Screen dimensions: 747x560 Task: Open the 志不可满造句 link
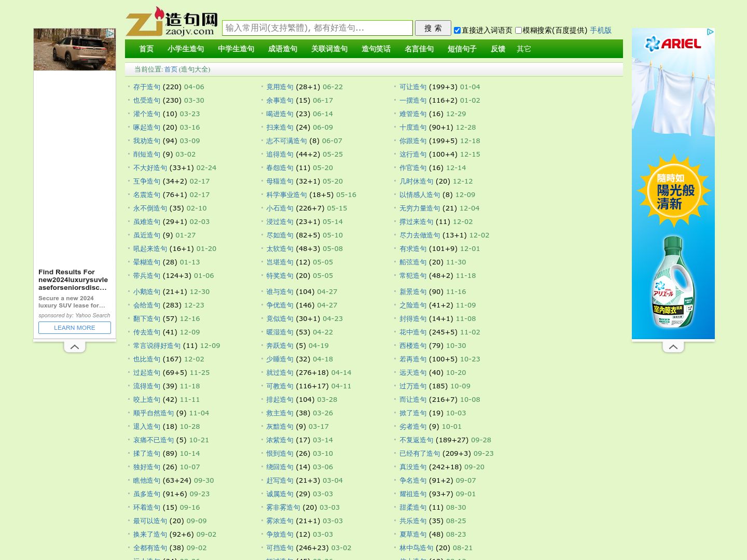pos(287,141)
